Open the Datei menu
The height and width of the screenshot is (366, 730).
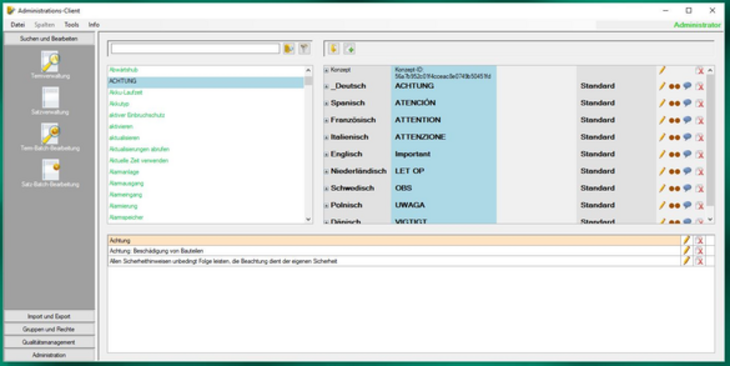pyautogui.click(x=18, y=25)
